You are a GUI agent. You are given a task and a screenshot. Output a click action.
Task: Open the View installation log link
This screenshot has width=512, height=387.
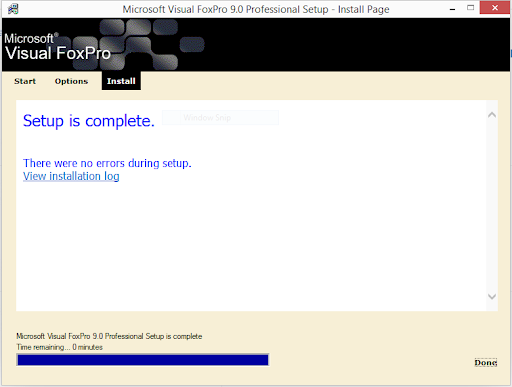[x=71, y=176]
